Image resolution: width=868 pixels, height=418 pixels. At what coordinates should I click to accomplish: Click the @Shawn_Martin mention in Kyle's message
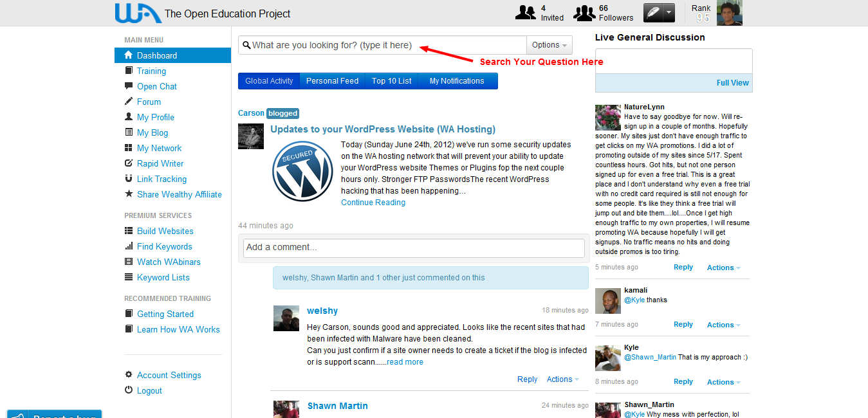click(x=650, y=358)
